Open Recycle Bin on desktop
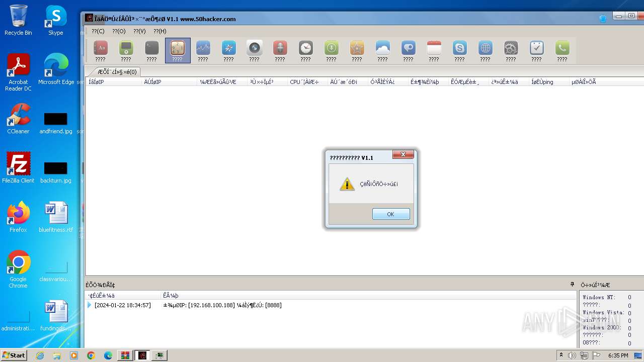The width and height of the screenshot is (644, 362). tap(18, 20)
